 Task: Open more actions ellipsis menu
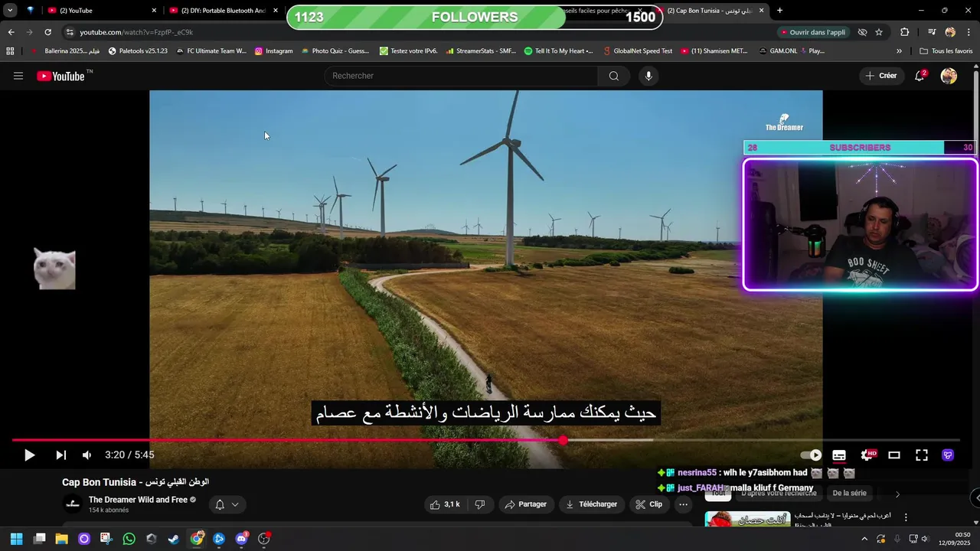684,504
